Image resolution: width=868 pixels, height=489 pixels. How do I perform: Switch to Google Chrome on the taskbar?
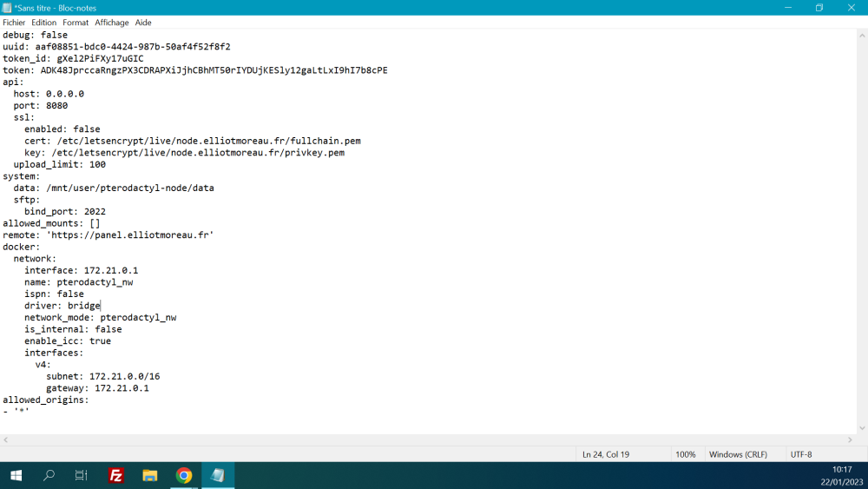[x=184, y=475]
